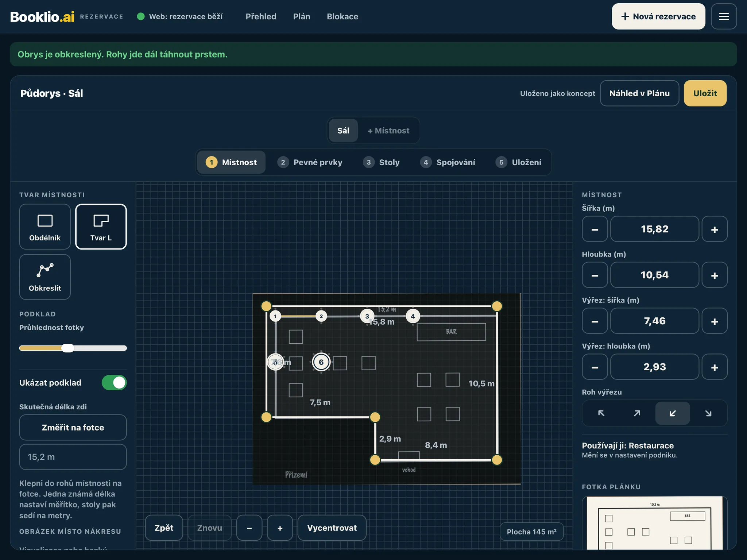
Task: Create a Nová rezervace
Action: tap(658, 16)
